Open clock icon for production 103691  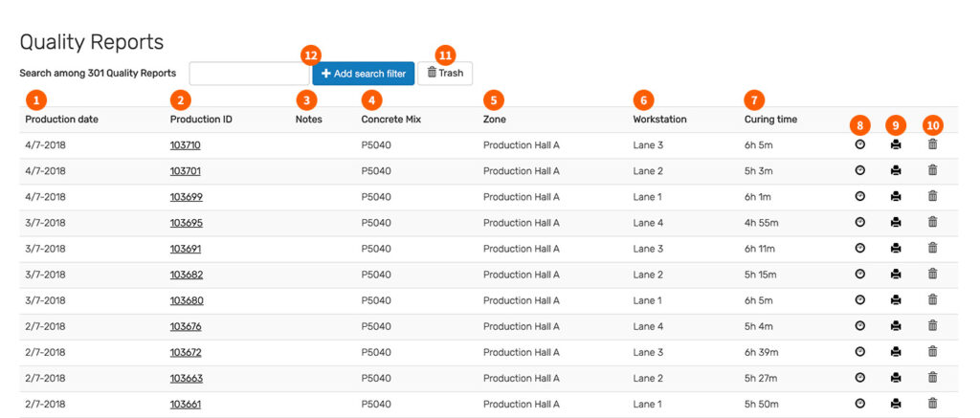(860, 248)
